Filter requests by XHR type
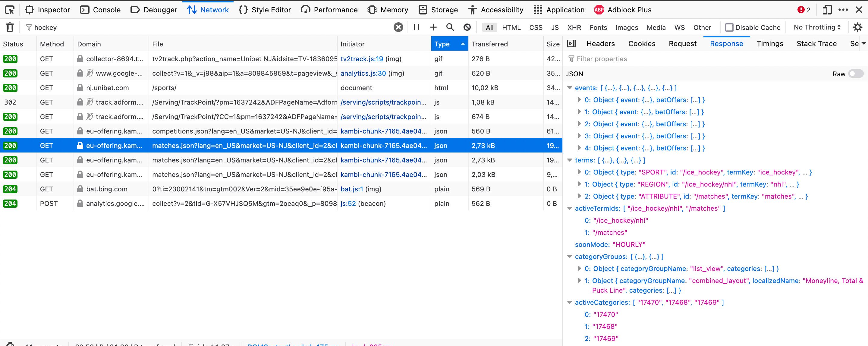 pyautogui.click(x=574, y=27)
